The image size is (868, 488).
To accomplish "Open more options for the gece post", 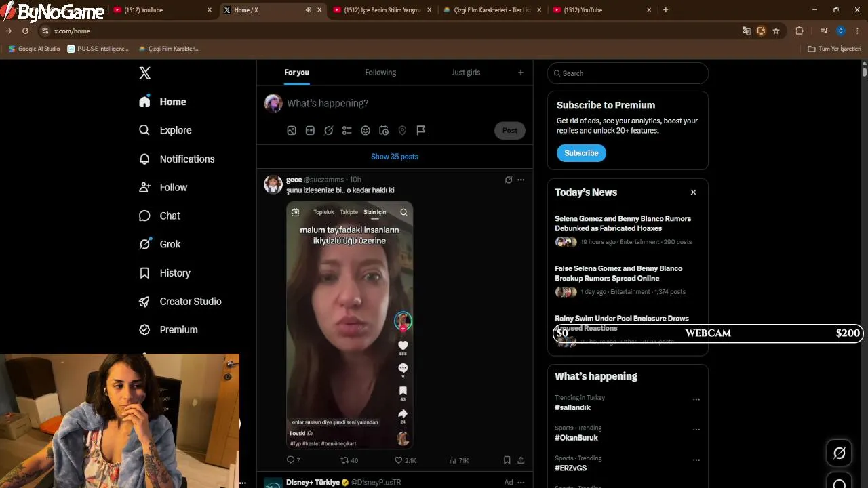I will click(x=521, y=180).
